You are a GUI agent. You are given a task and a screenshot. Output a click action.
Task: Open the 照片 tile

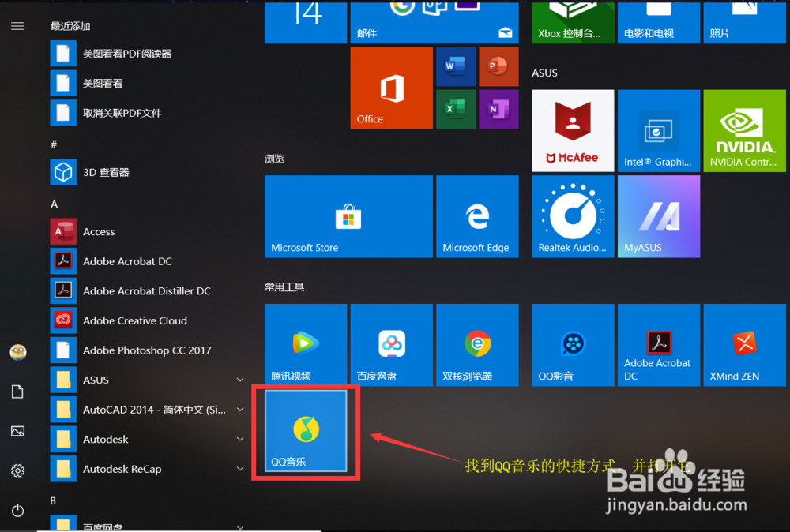(x=744, y=22)
